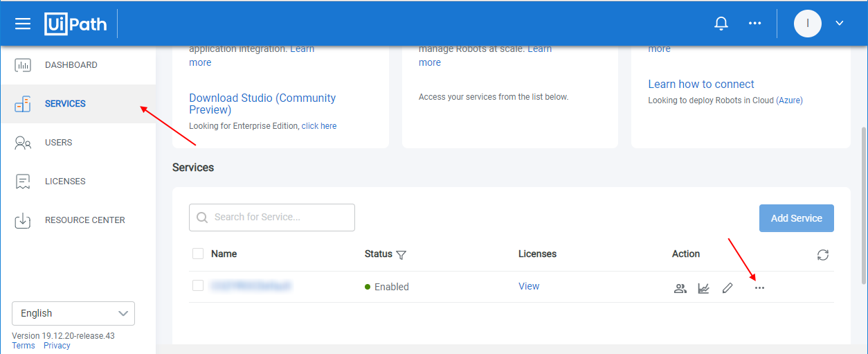View licenses for the service
This screenshot has width=868, height=354.
[x=529, y=286]
